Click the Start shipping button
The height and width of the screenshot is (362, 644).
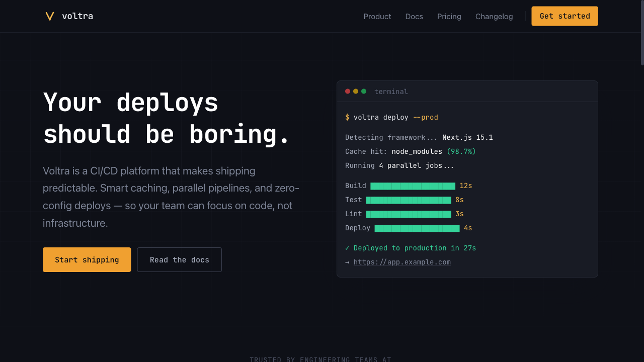pyautogui.click(x=87, y=259)
